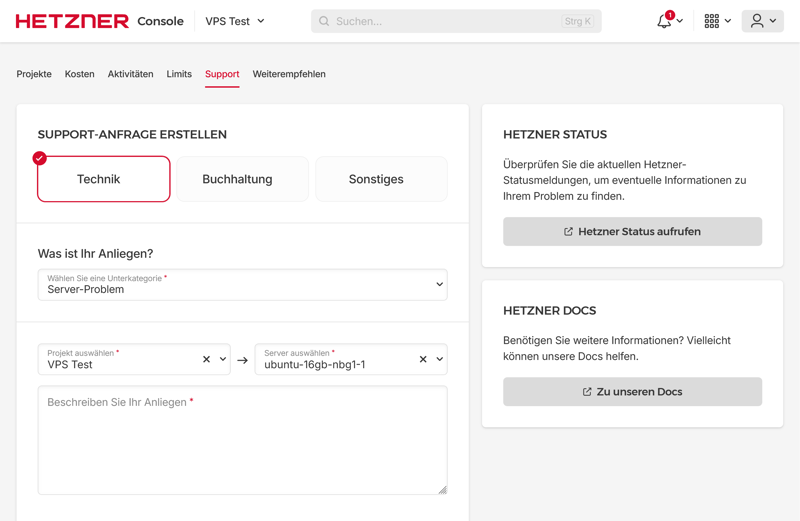800x521 pixels.
Task: Clear the selected project VPS Test
Action: tap(207, 359)
